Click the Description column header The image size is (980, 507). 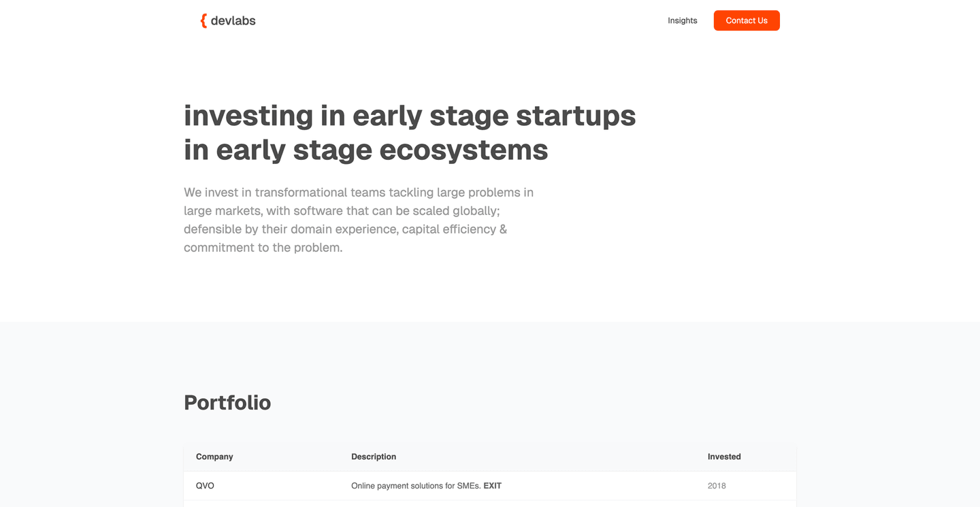(x=374, y=457)
